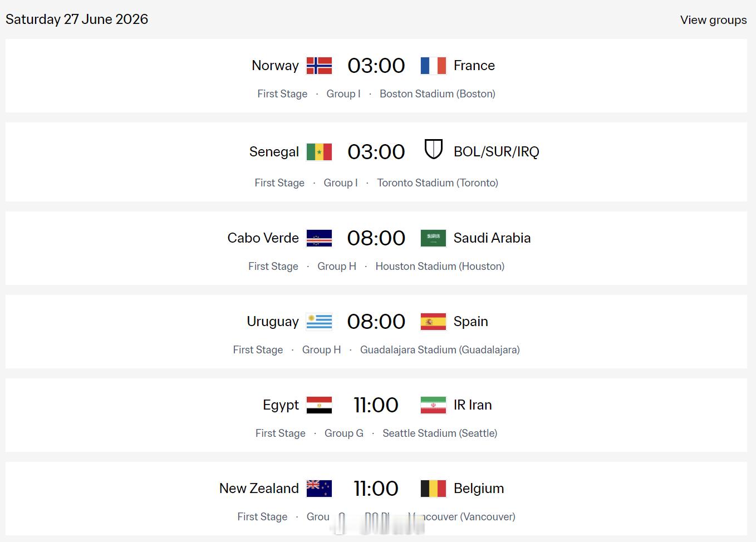This screenshot has width=756, height=542.
Task: Click the New Zealand flag icon
Action: [319, 489]
